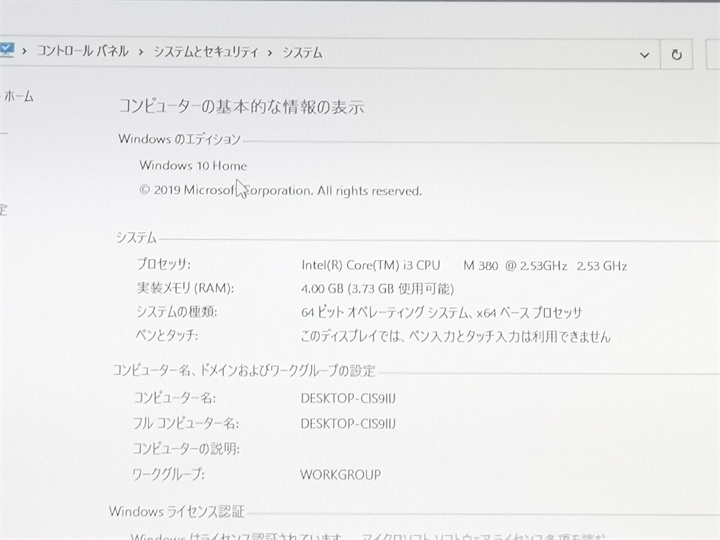Click the search box beside the refresh button
Viewport: 720px width, 540px height.
coord(713,54)
